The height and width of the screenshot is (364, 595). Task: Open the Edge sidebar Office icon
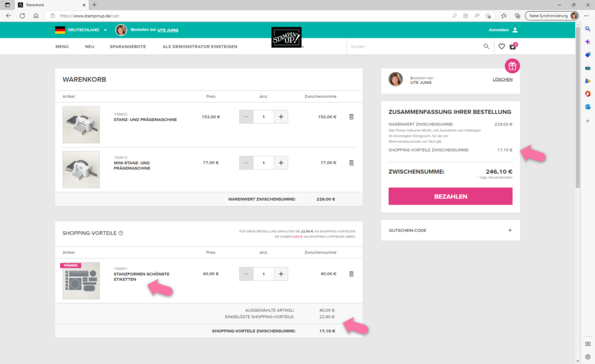pos(588,93)
